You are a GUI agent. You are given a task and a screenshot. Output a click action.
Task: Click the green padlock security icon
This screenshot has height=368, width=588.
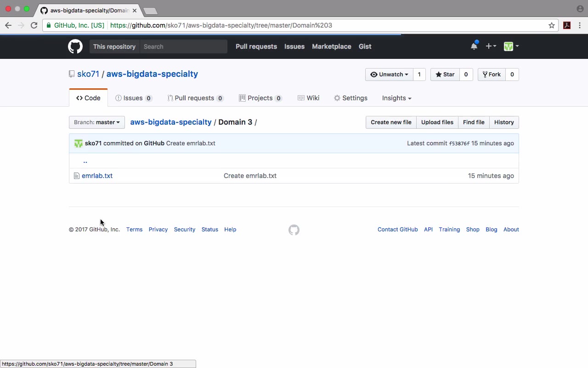[49, 25]
